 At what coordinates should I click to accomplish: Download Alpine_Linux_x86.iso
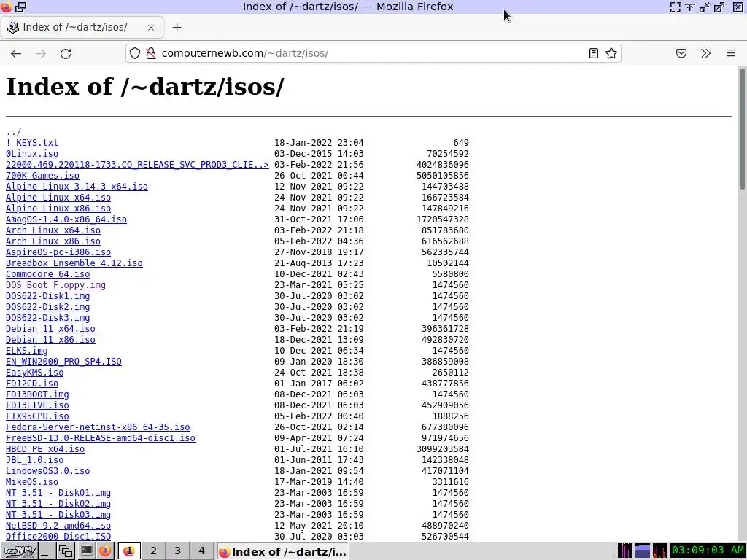[58, 209]
